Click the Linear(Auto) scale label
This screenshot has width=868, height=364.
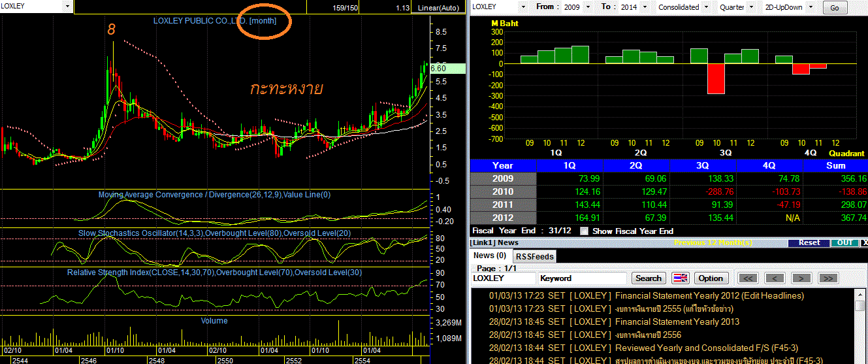439,7
